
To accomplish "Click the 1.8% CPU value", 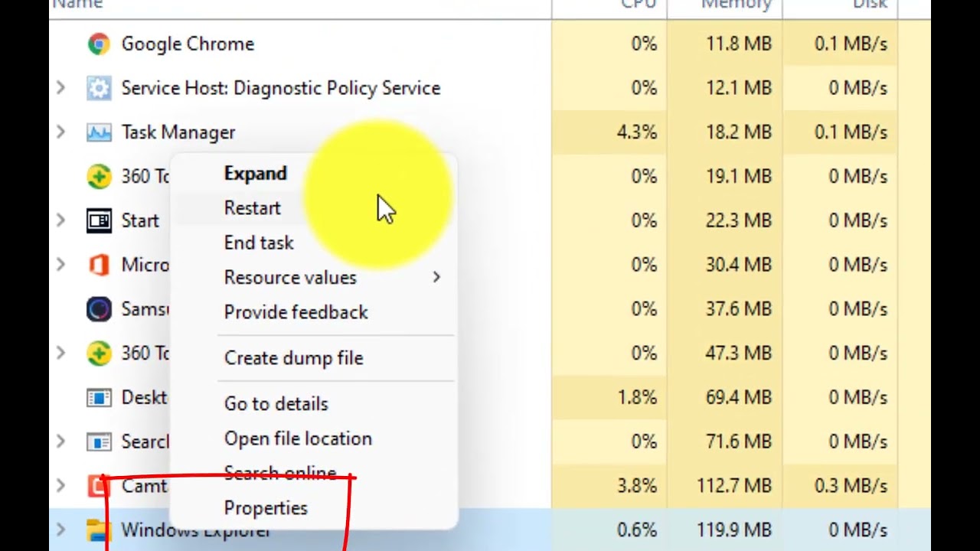I will [637, 398].
